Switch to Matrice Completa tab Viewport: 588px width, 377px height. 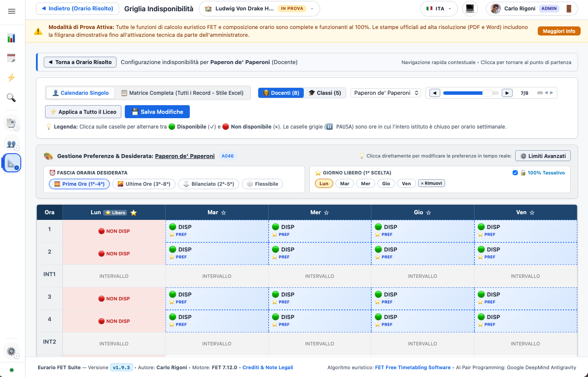(x=182, y=93)
